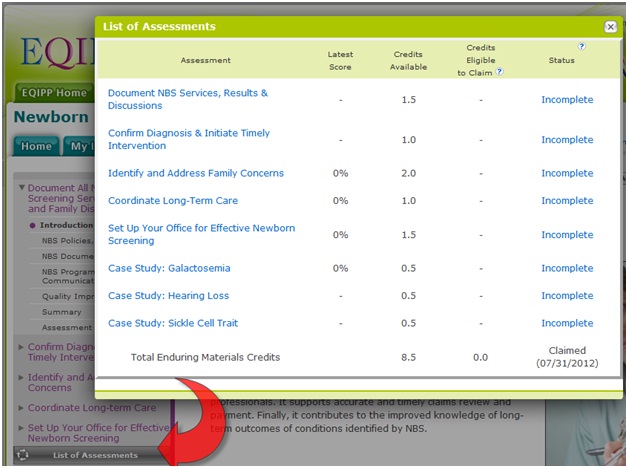Select the Home tab under Newborn
628x468 pixels.
coord(36,146)
